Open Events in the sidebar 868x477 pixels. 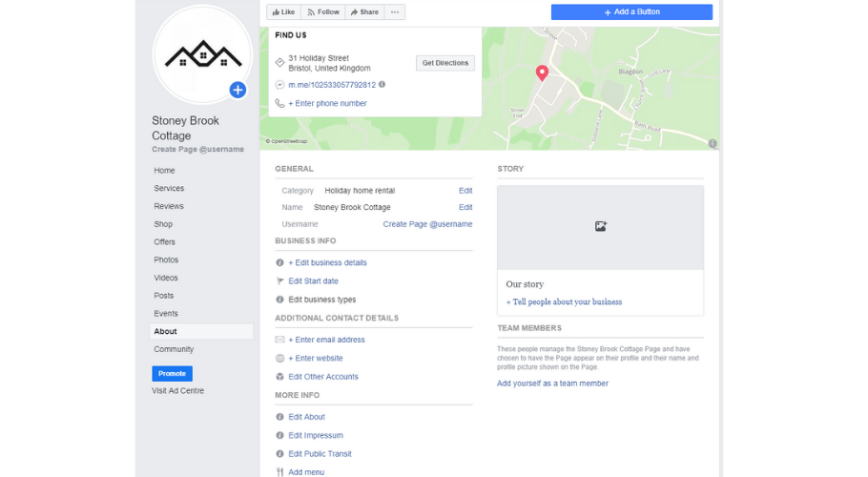(x=166, y=313)
